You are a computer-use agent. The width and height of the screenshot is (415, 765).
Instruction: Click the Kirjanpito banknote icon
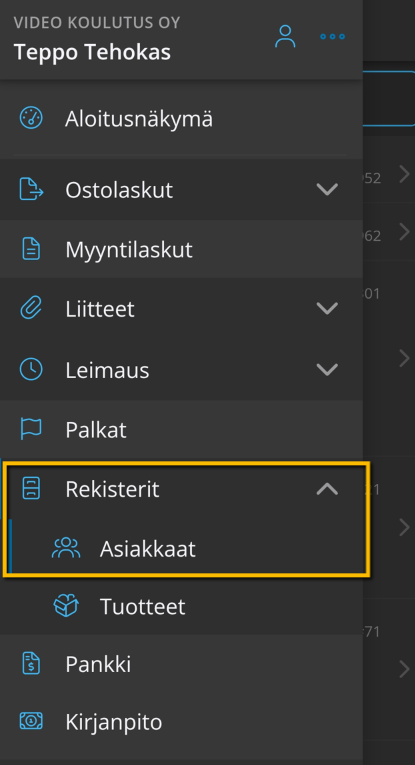pyautogui.click(x=31, y=721)
